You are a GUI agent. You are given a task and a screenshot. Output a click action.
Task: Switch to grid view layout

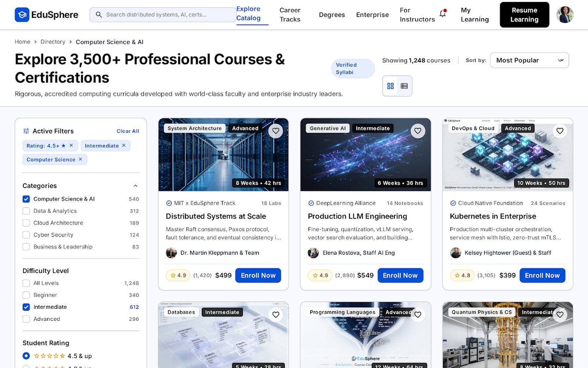point(390,86)
